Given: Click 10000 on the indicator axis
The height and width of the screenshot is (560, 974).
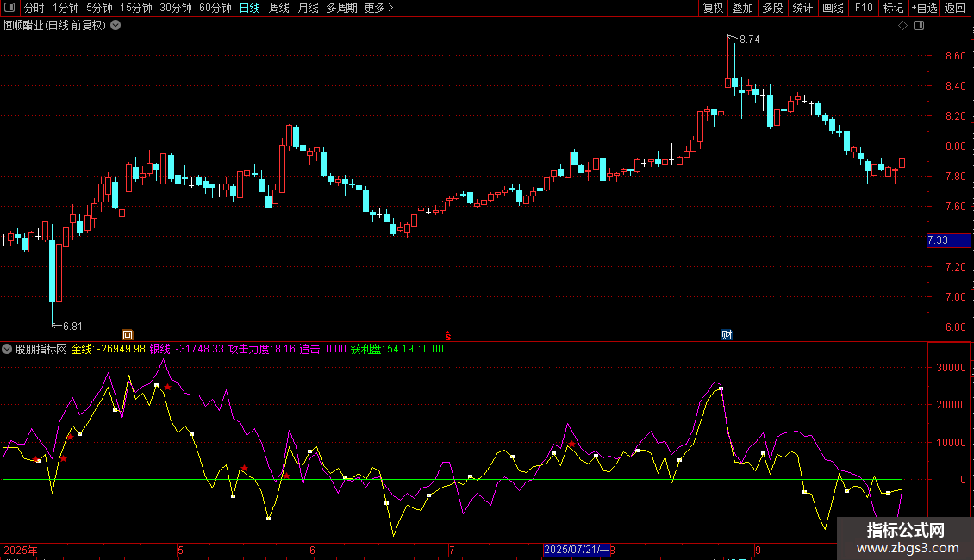Looking at the screenshot, I should (x=951, y=443).
